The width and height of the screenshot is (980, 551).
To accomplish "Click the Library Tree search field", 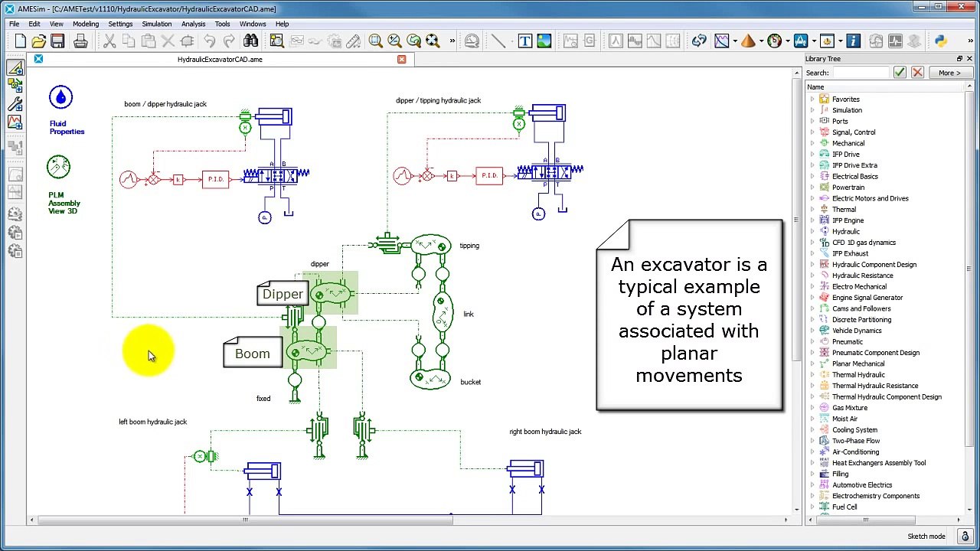I will [860, 73].
